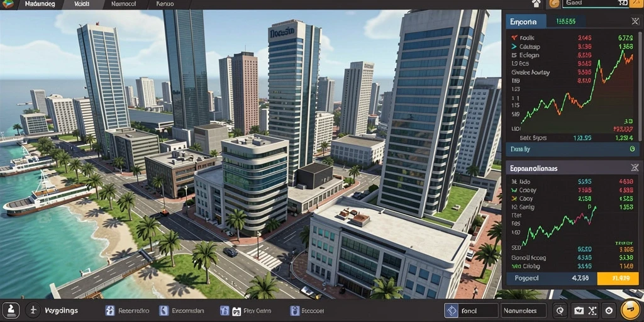Click the envelope icon in bottom-right toolbar
The width and height of the screenshot is (644, 322).
point(579,311)
